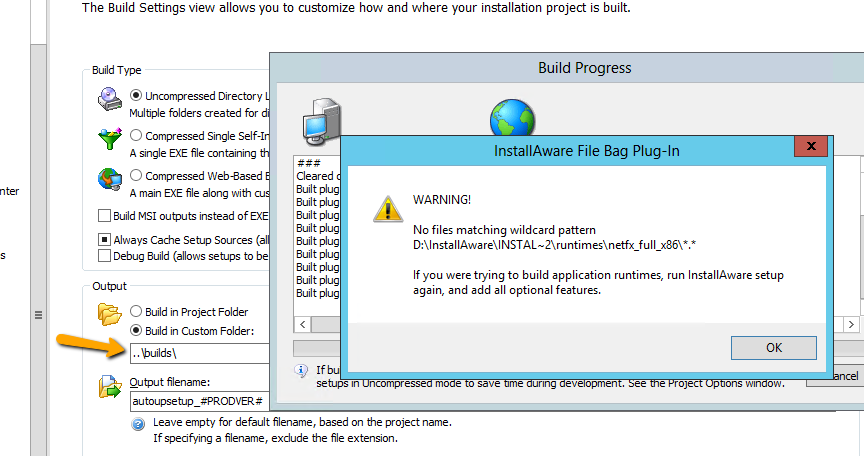This screenshot has width=864, height=456.
Task: Click the globe icon in Build Progress
Action: click(x=512, y=117)
